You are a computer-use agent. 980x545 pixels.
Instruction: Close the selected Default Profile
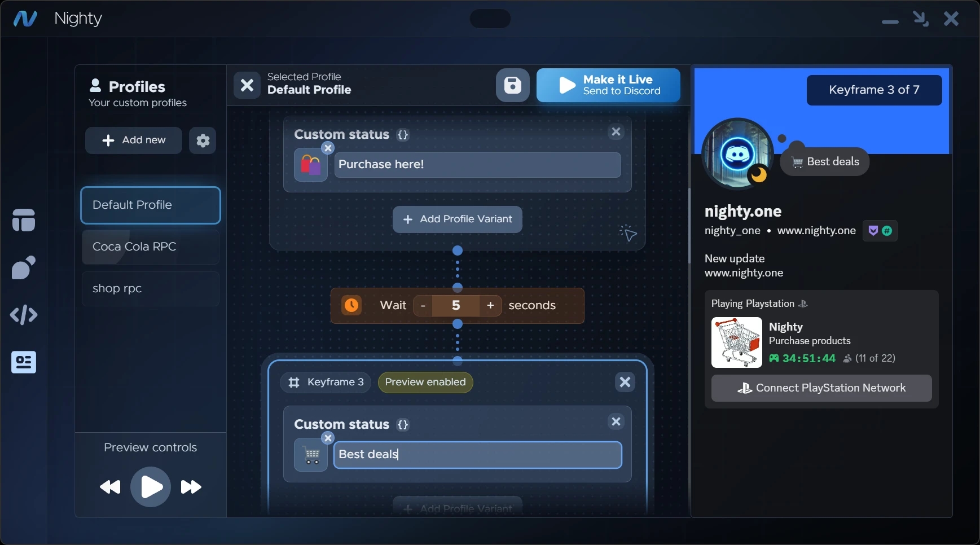(247, 85)
